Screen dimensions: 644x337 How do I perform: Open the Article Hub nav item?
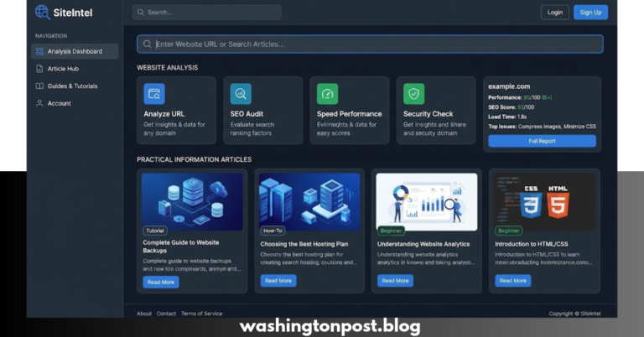pyautogui.click(x=75, y=69)
